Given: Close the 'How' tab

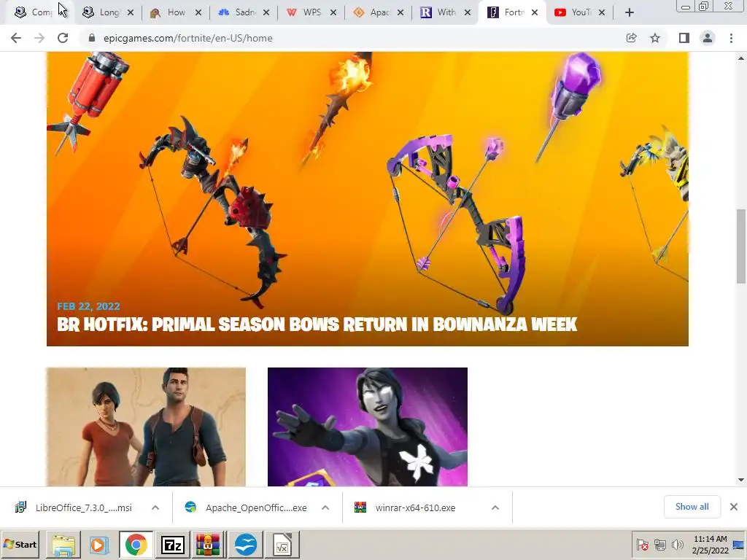Looking at the screenshot, I should point(198,13).
